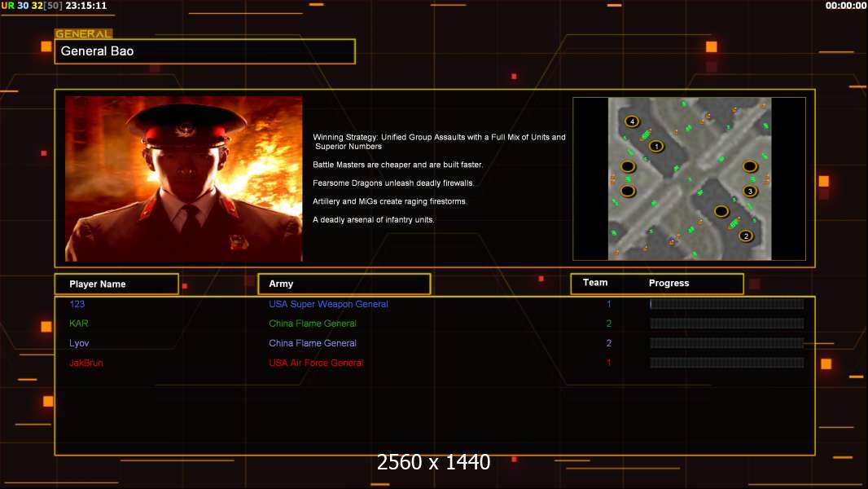
Task: Click the empty start marker between markers 3 and 2
Action: pos(721,211)
